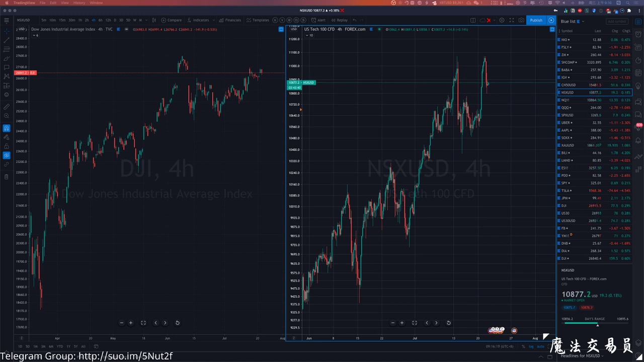Maximize the NSXUSD chart pane
This screenshot has width=644, height=362.
pyautogui.click(x=552, y=29)
